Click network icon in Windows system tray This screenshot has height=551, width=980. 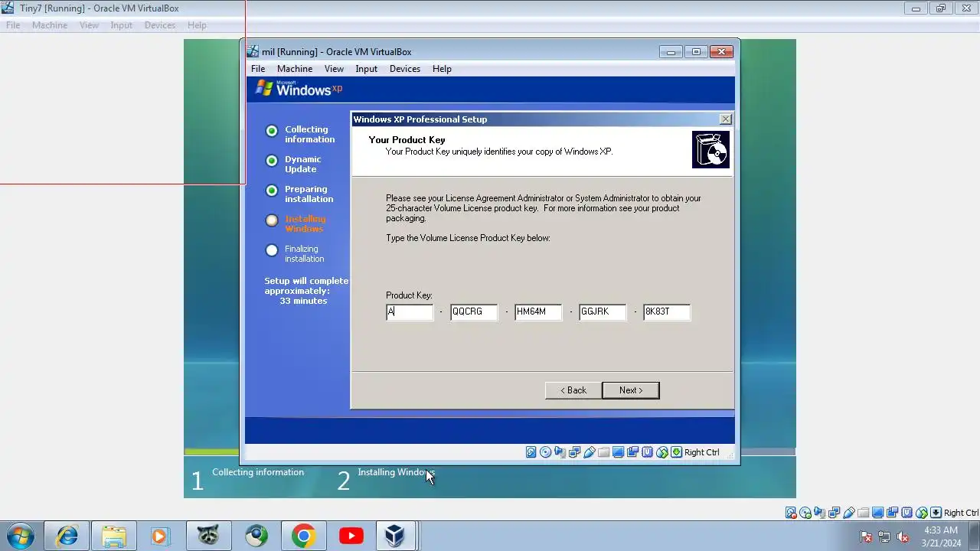[x=884, y=536]
